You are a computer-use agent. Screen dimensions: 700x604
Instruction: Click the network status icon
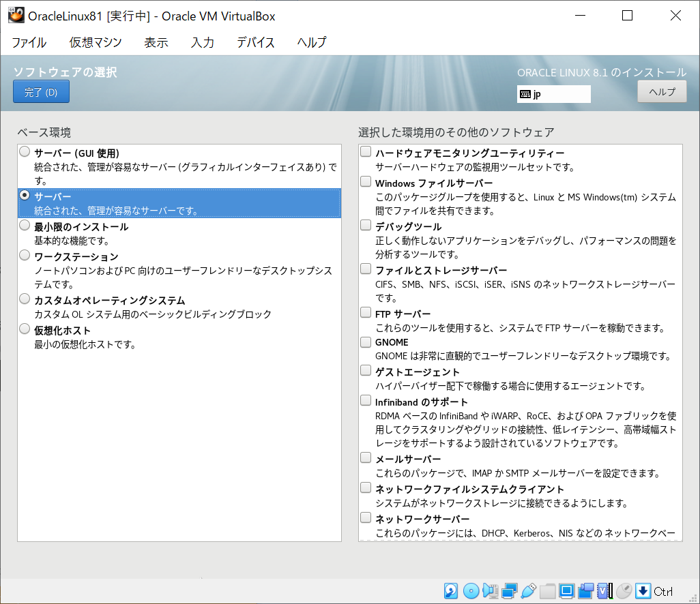[x=509, y=592]
